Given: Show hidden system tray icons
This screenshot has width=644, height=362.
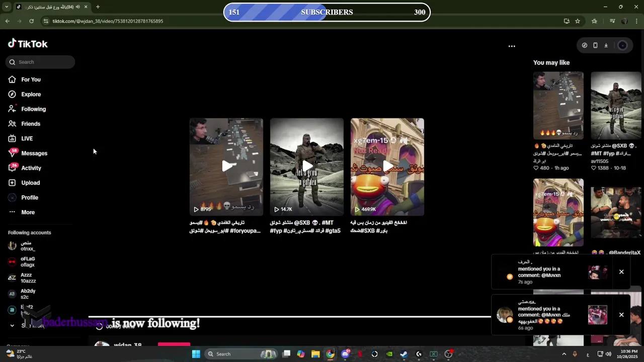Looking at the screenshot, I should tap(563, 354).
